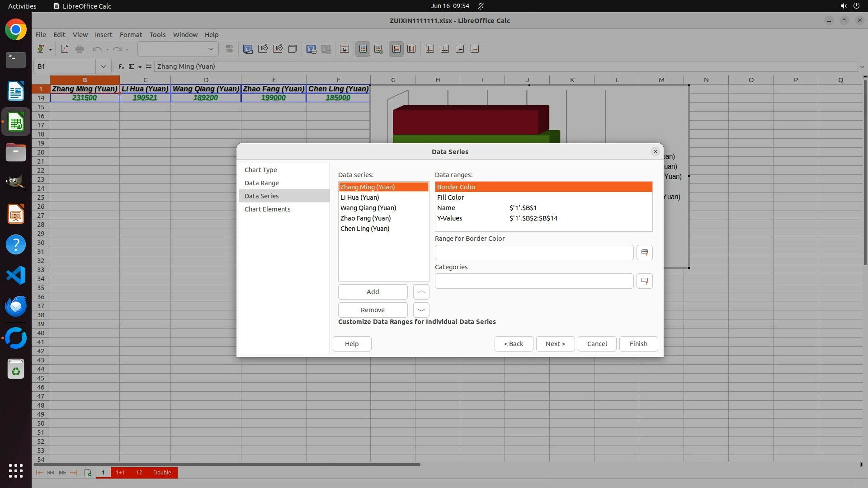Click the Finish button
Image resolution: width=868 pixels, height=488 pixels.
[638, 344]
